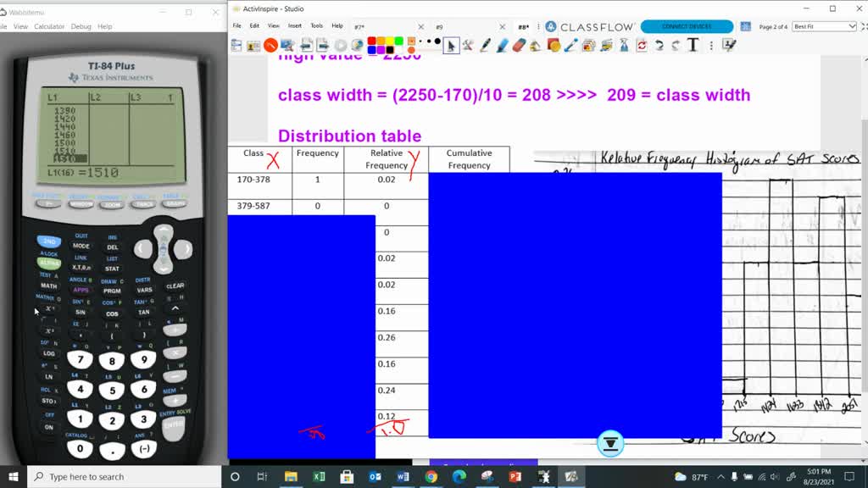Activate the Text tool (T icon)
This screenshot has width=868, height=488.
coord(693,46)
